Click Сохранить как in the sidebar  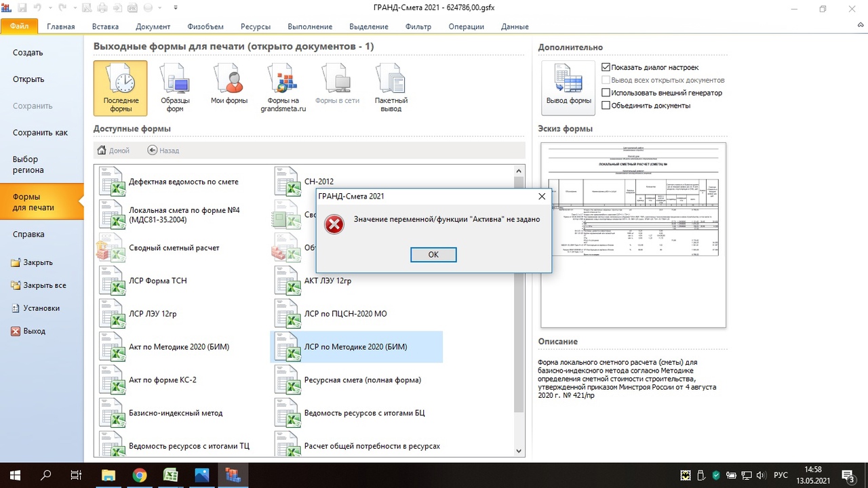point(40,133)
